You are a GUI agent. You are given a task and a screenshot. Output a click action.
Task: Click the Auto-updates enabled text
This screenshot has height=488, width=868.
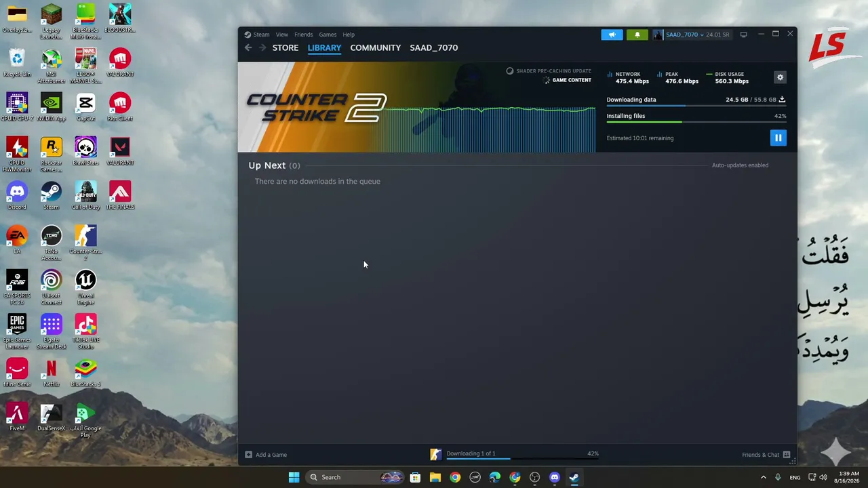740,165
